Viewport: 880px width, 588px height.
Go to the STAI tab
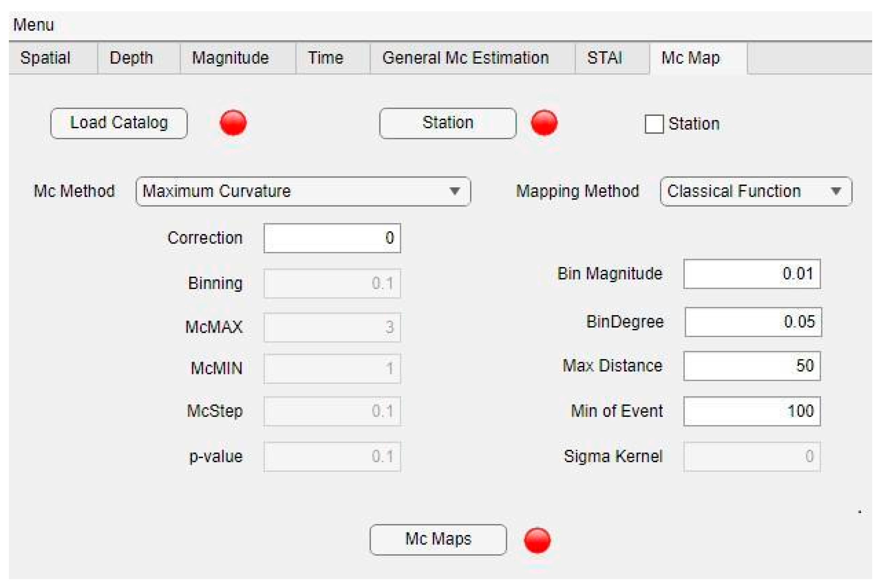pyautogui.click(x=604, y=58)
